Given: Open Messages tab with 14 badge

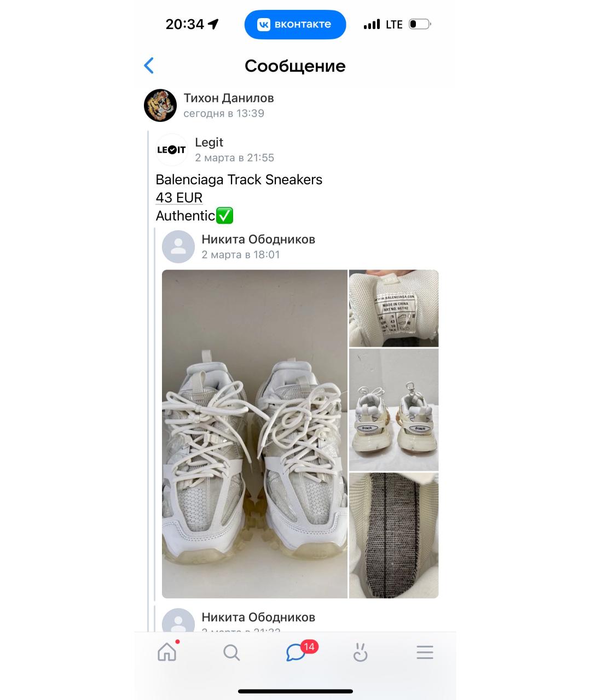Looking at the screenshot, I should (x=296, y=652).
